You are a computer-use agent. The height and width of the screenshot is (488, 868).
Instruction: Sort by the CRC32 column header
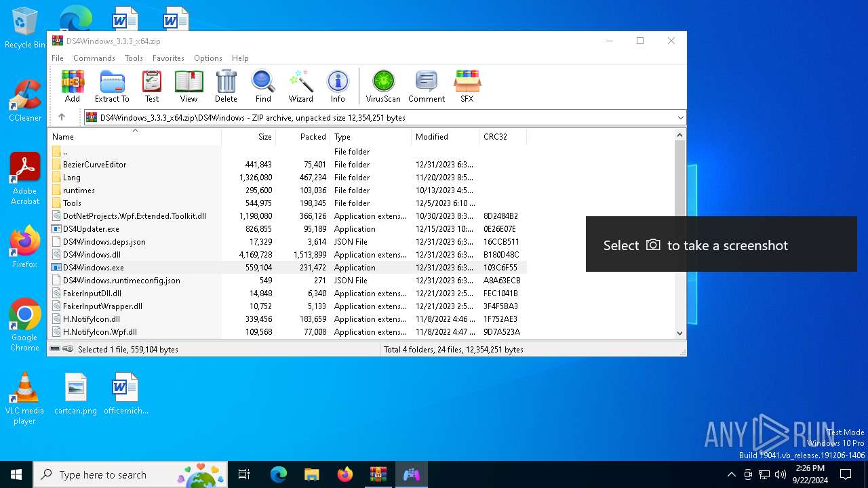pyautogui.click(x=502, y=137)
